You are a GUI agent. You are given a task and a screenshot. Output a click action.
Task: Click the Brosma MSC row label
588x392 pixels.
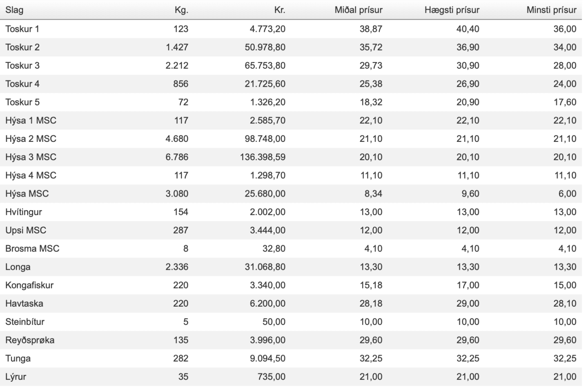tap(32, 249)
